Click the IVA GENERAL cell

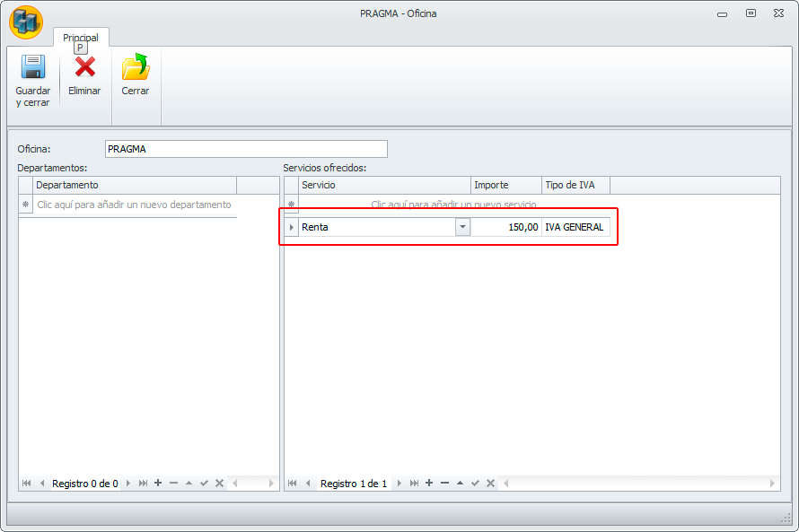tap(575, 227)
